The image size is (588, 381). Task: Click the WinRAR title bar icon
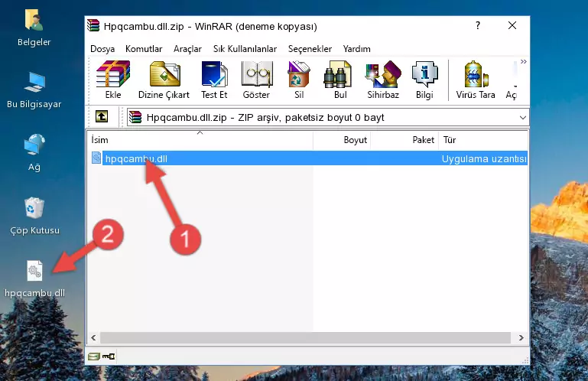click(x=93, y=25)
